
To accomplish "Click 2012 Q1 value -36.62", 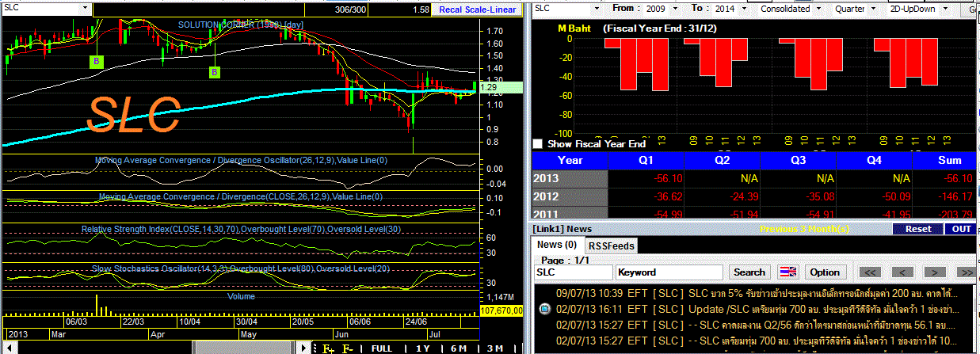I will click(x=666, y=196).
